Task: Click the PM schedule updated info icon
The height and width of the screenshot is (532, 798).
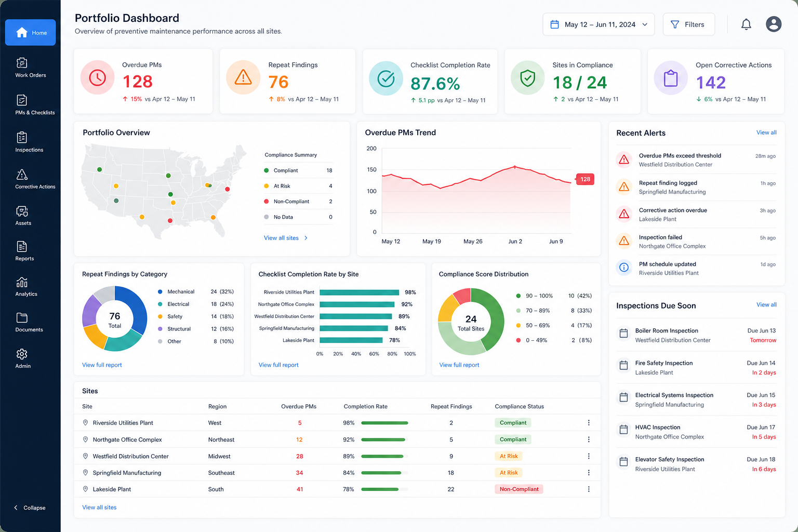Action: tap(624, 268)
